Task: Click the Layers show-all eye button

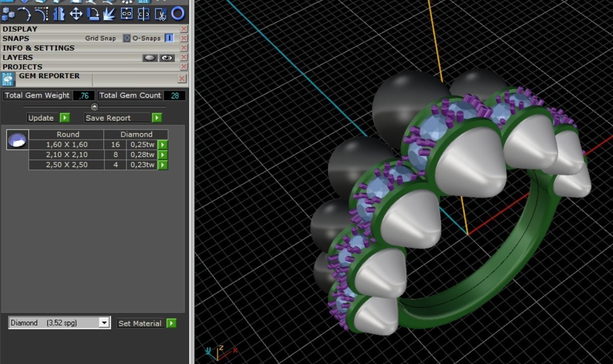Action: coord(167,57)
